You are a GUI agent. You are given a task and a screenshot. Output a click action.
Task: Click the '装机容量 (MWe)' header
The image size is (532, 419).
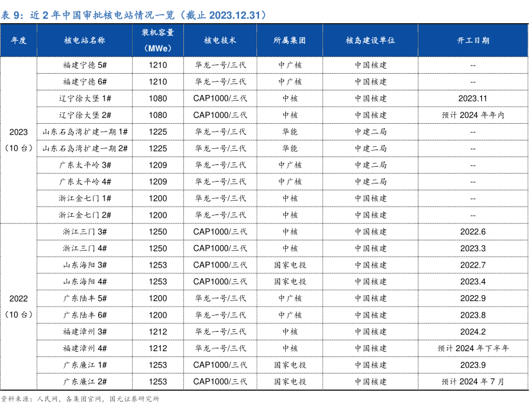158,40
